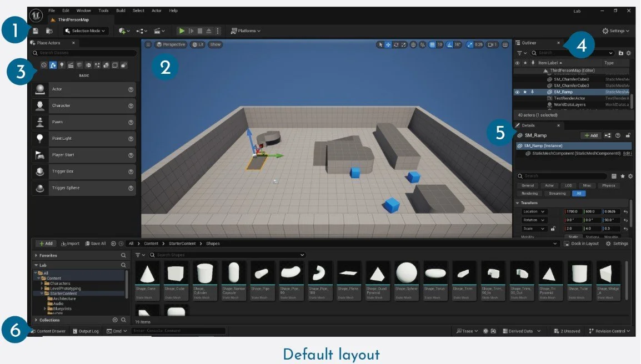Expand the Favorites section in Content Browser
Image resolution: width=641 pixels, height=364 pixels.
point(36,255)
